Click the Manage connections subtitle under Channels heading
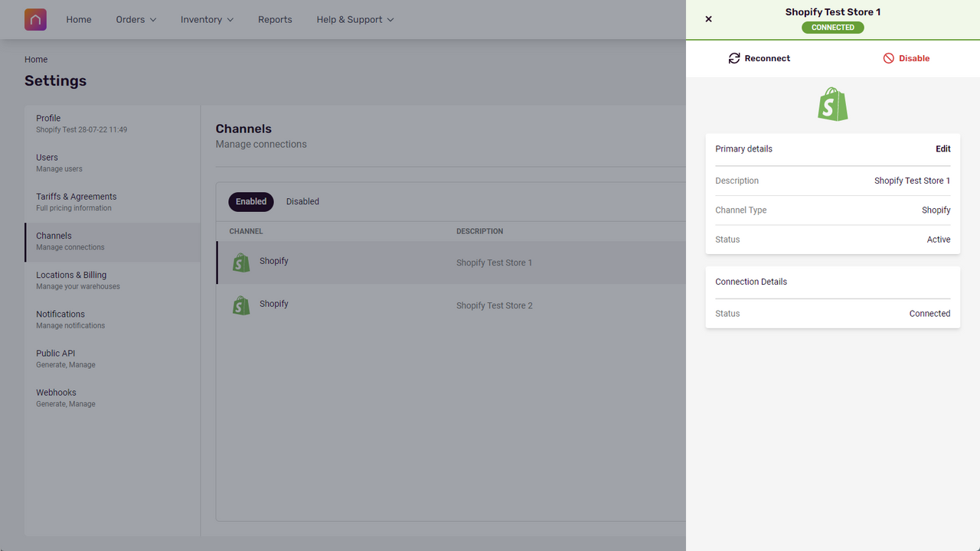The height and width of the screenshot is (551, 980). [x=261, y=144]
